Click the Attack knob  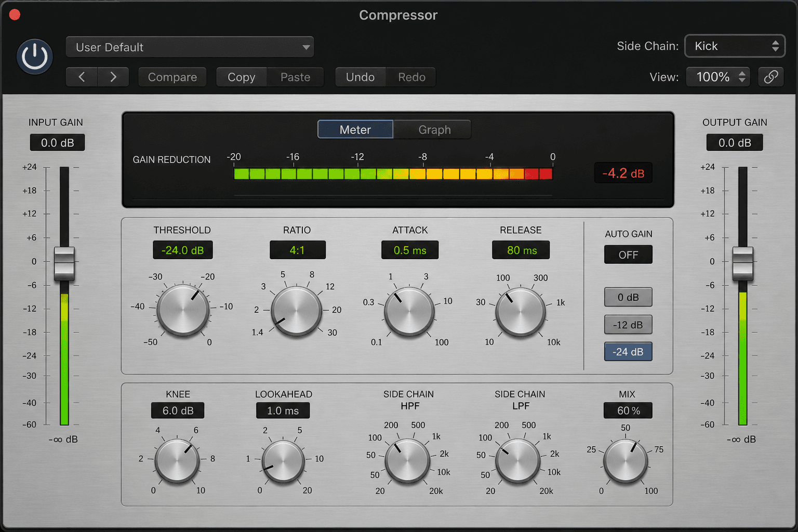(x=409, y=312)
